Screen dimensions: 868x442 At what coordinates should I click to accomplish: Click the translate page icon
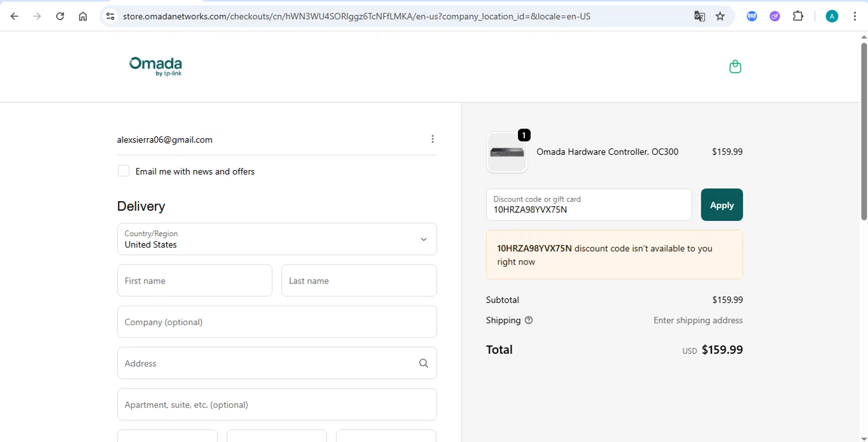(x=700, y=16)
